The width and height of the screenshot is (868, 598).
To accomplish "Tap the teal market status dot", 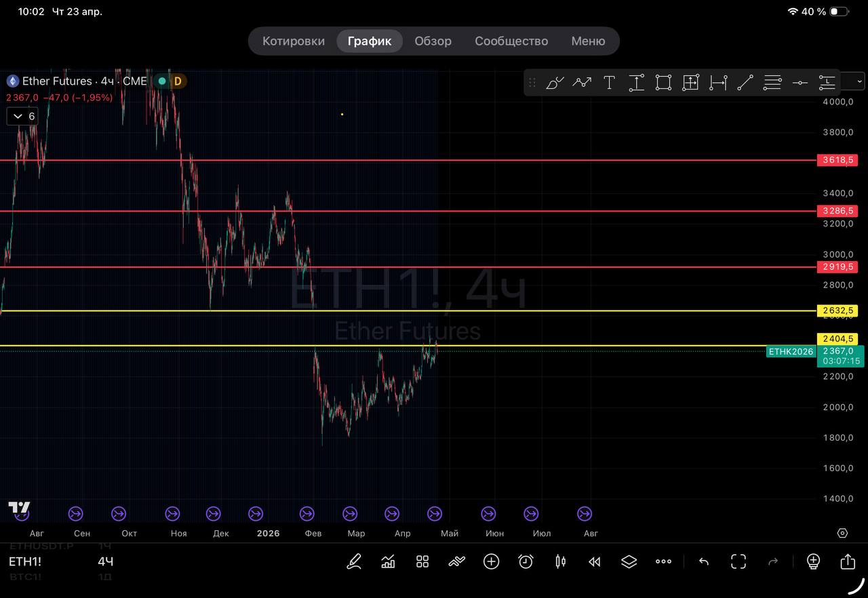I will pos(161,81).
